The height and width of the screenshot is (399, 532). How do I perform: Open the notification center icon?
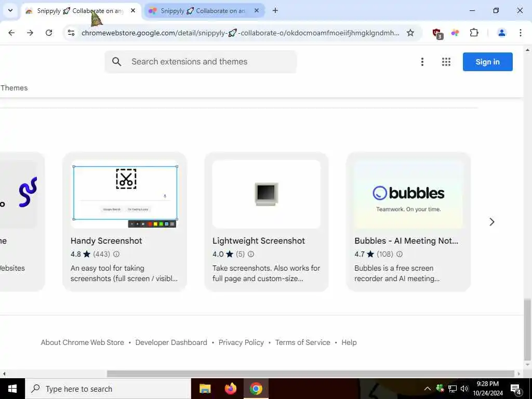[515, 389]
